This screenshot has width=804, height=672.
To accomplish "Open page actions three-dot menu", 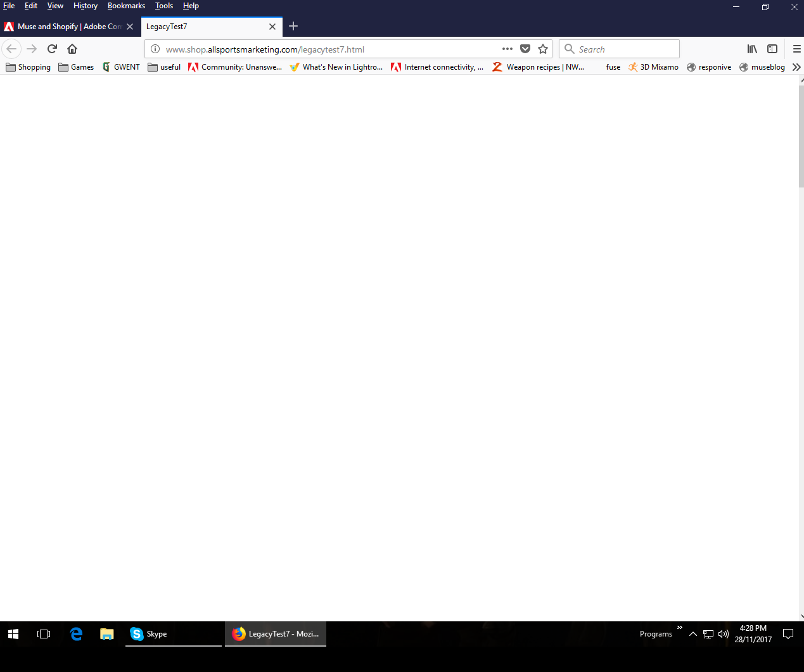I will [x=507, y=49].
